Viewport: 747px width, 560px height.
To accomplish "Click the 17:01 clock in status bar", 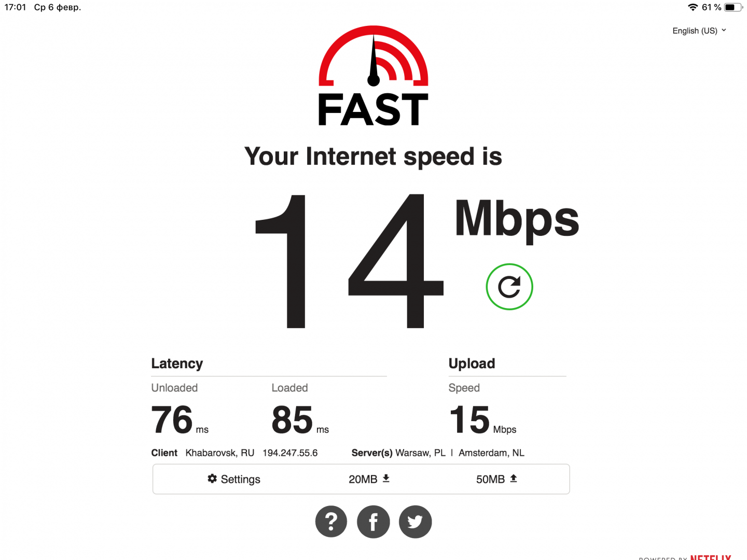I will coord(15,7).
